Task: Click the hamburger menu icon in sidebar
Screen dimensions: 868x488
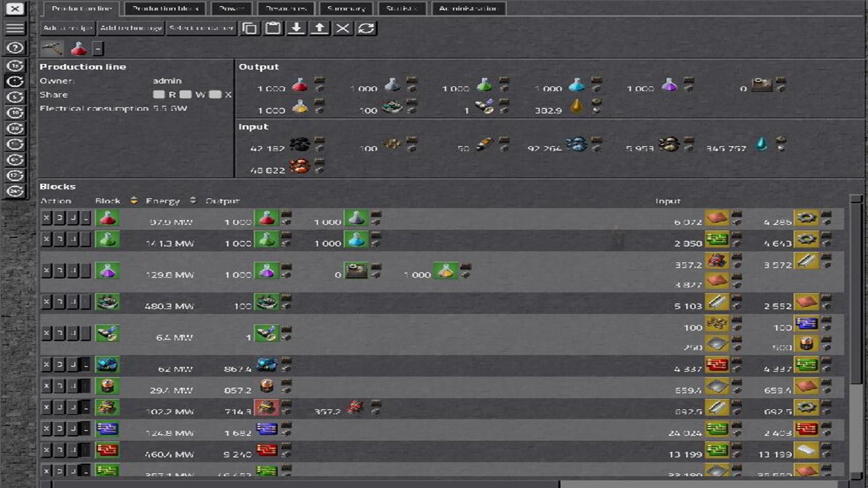Action: pyautogui.click(x=15, y=28)
